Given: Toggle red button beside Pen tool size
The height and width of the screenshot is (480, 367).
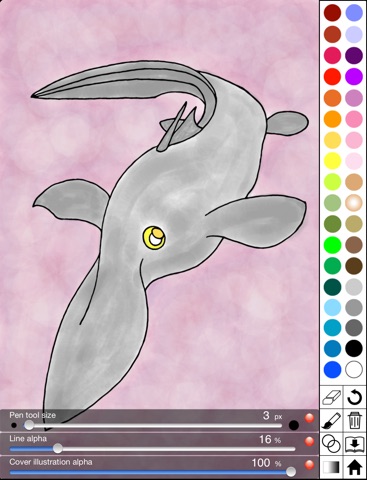Looking at the screenshot, I should pyautogui.click(x=309, y=418).
